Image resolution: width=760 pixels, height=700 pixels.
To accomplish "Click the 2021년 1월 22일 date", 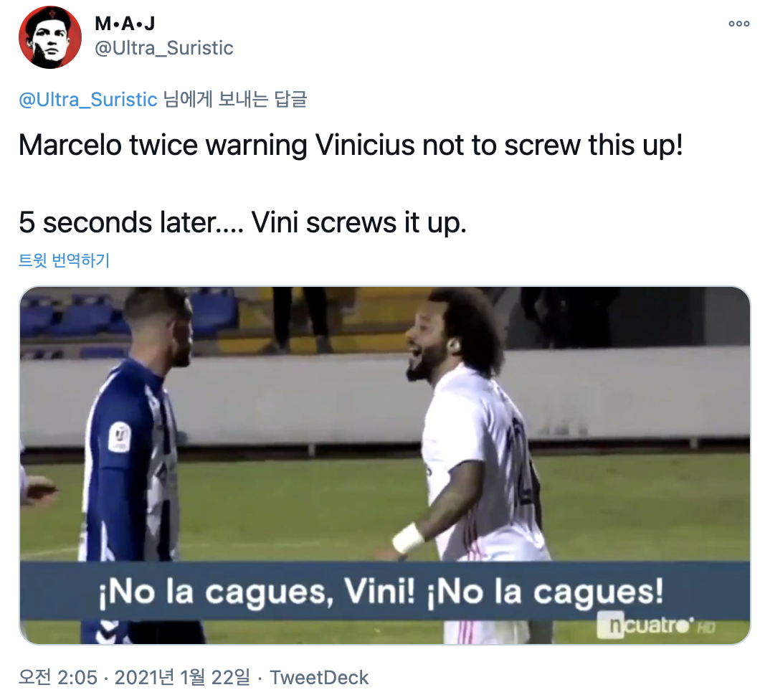I will pyautogui.click(x=182, y=677).
